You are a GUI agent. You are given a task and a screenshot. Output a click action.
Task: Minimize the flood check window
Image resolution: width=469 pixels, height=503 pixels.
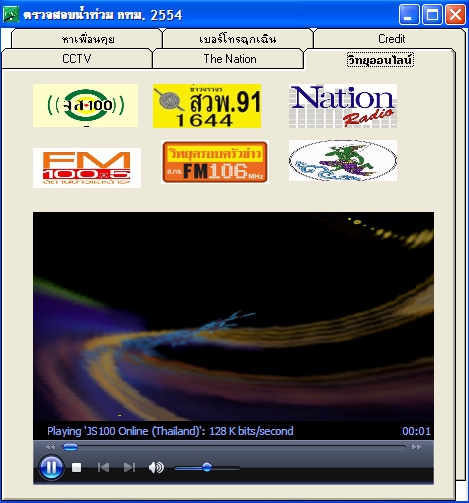[409, 15]
